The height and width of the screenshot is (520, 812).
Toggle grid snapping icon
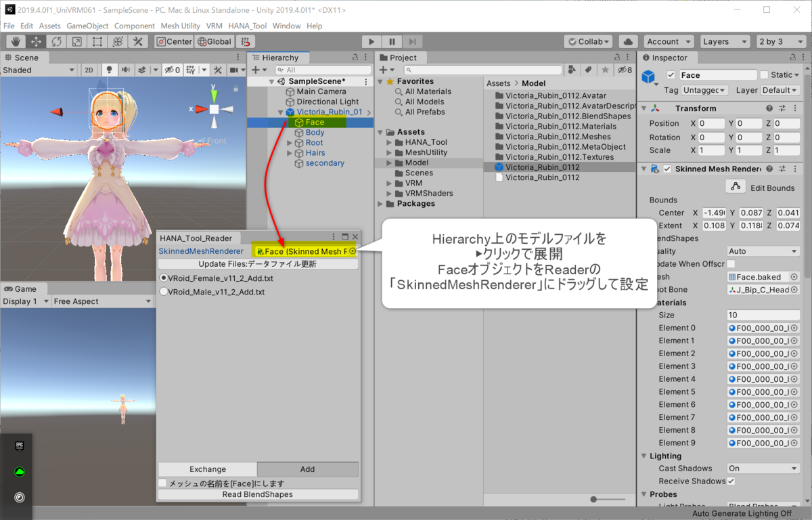(x=245, y=41)
